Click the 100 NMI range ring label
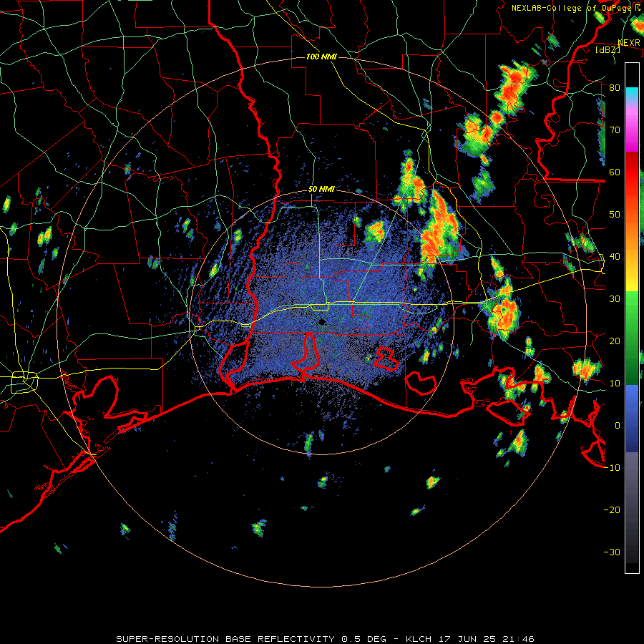Image resolution: width=644 pixels, height=644 pixels. point(321,57)
